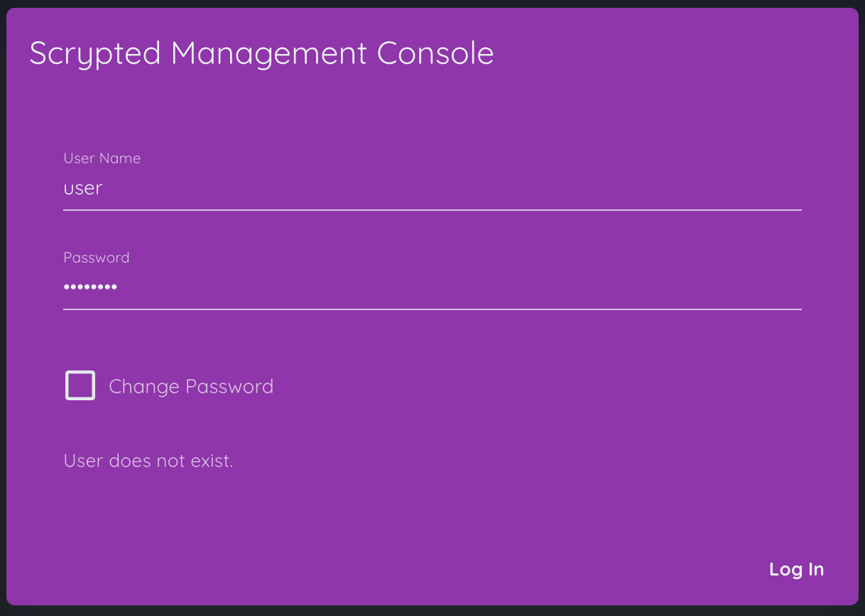The image size is (865, 616).
Task: Click the typed text 'user' to edit it
Action: click(82, 188)
